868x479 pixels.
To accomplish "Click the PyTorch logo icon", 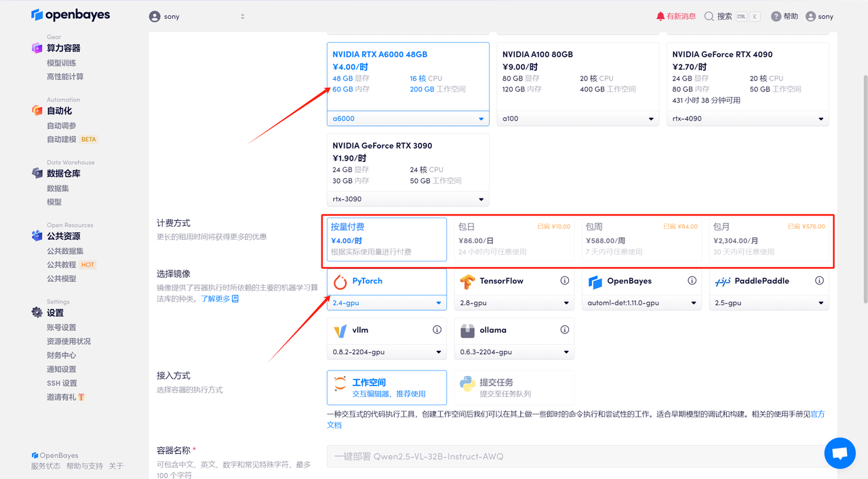I will (340, 281).
